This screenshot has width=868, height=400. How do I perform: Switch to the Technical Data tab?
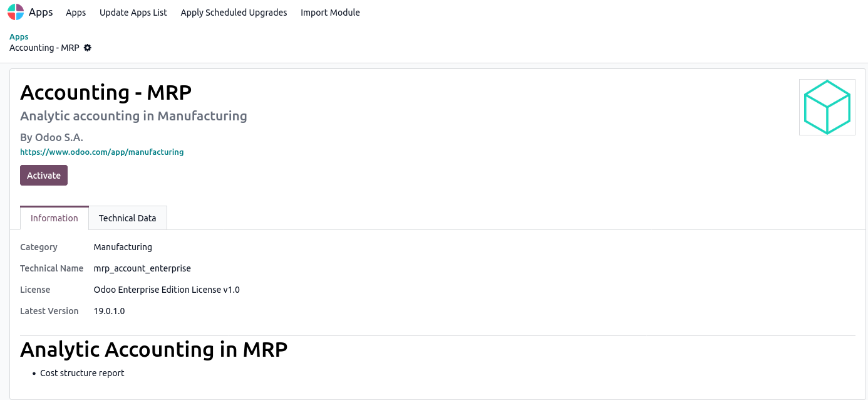coord(128,218)
